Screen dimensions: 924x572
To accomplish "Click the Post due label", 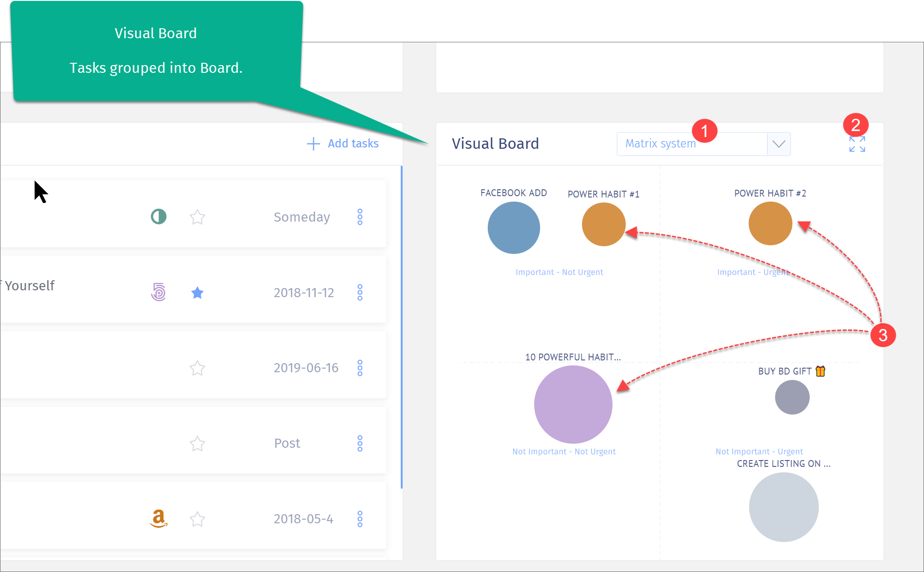I will coord(287,443).
